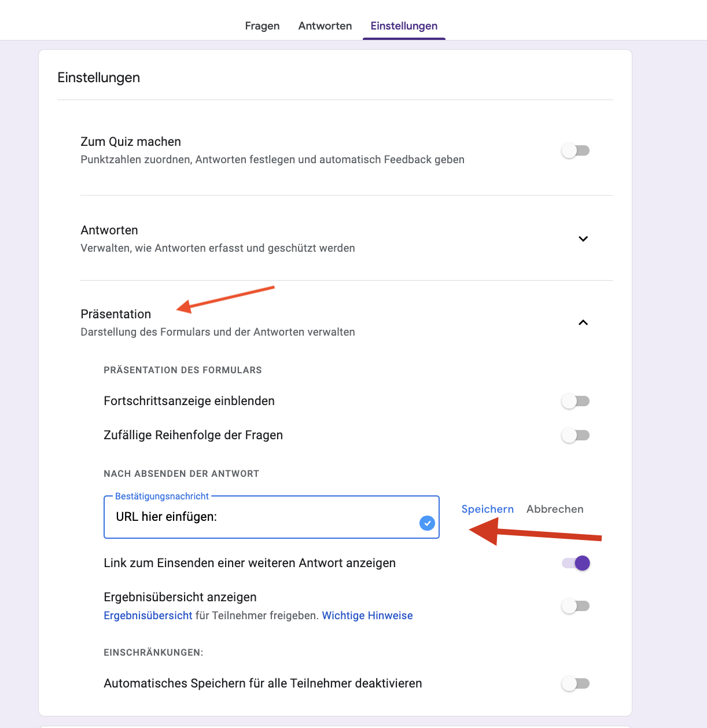This screenshot has height=728, width=707.
Task: Expand the Antworten section chevron
Action: tap(583, 239)
